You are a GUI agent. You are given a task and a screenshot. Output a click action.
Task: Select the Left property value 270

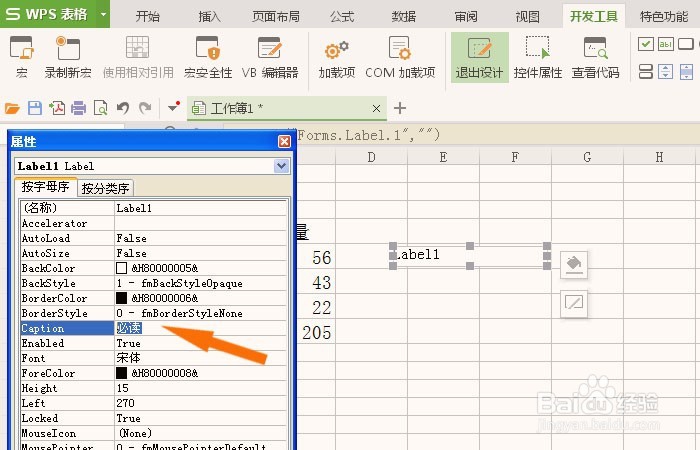[200, 403]
